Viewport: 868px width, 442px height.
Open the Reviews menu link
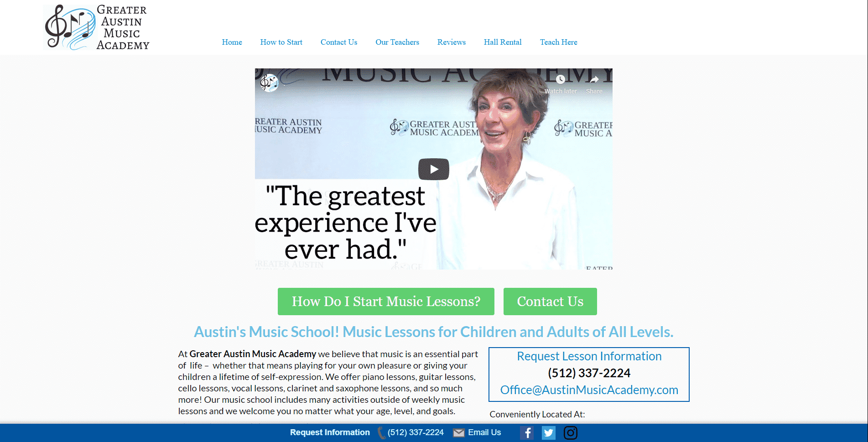click(451, 42)
